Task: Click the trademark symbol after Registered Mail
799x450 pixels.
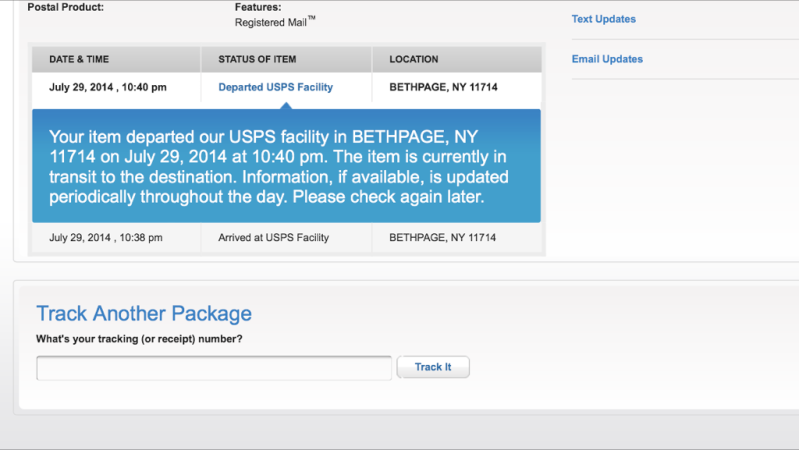Action: (x=311, y=18)
